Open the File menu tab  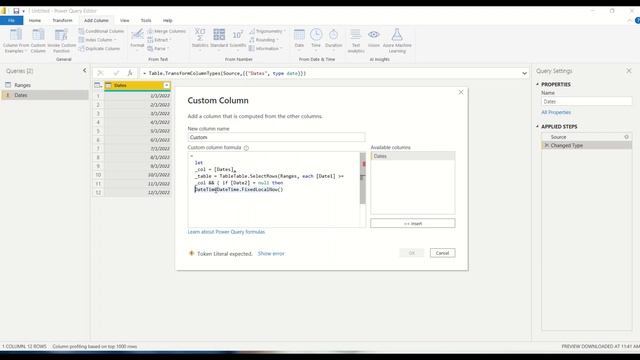pos(11,20)
